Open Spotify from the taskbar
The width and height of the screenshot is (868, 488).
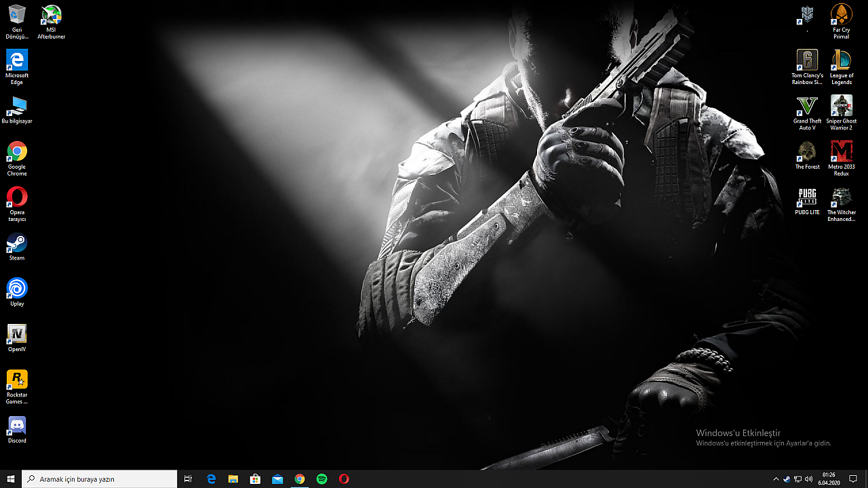[x=322, y=479]
